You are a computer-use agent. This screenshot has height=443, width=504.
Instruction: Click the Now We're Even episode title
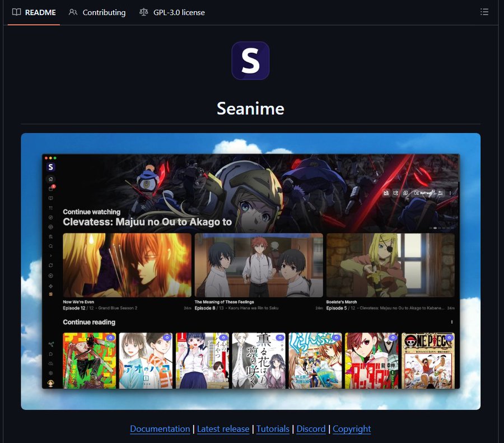coord(78,302)
